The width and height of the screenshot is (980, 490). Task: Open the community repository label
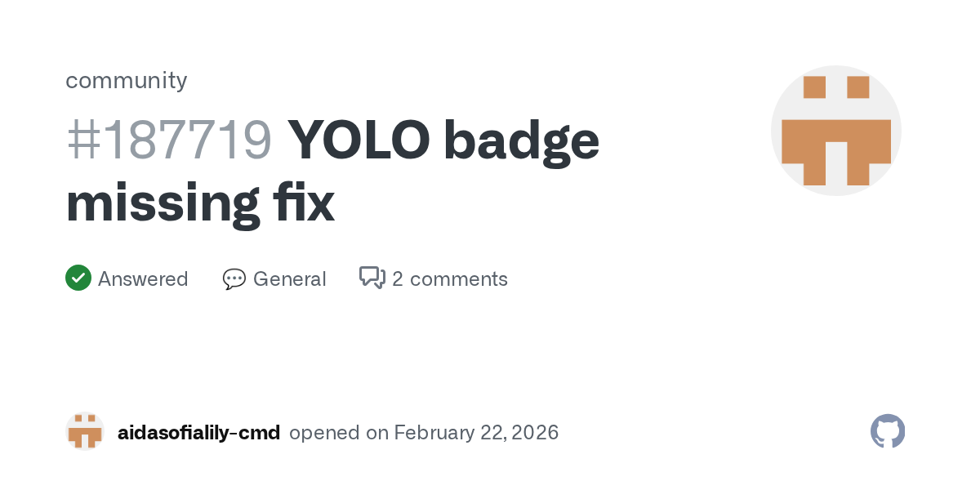point(126,80)
